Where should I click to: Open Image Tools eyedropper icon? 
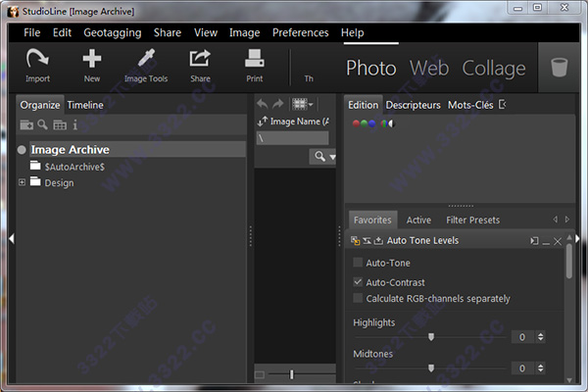[x=146, y=61]
